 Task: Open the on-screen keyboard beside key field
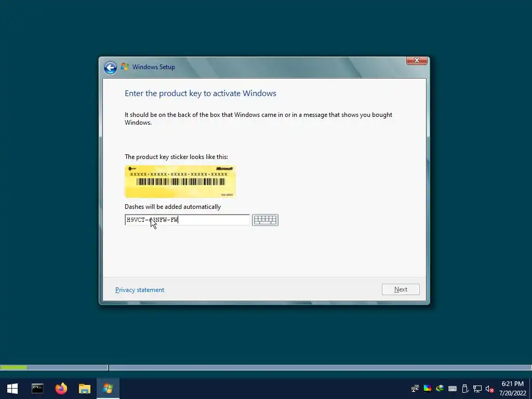(x=265, y=220)
